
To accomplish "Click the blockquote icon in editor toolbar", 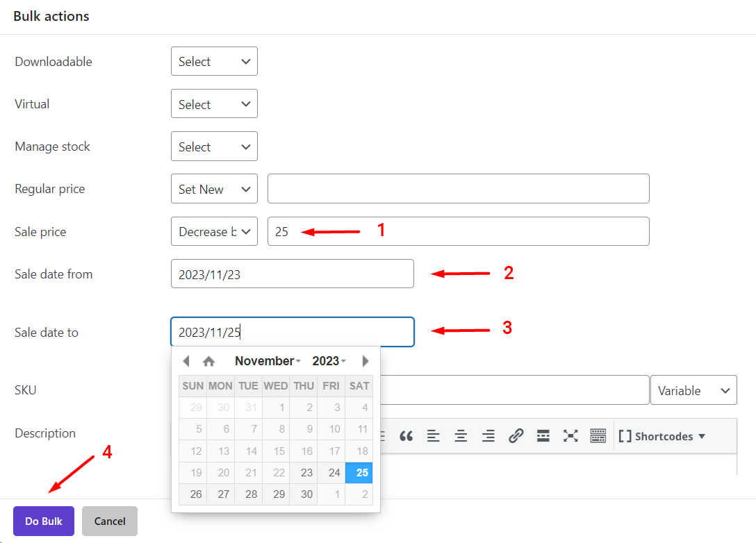I will coord(406,436).
